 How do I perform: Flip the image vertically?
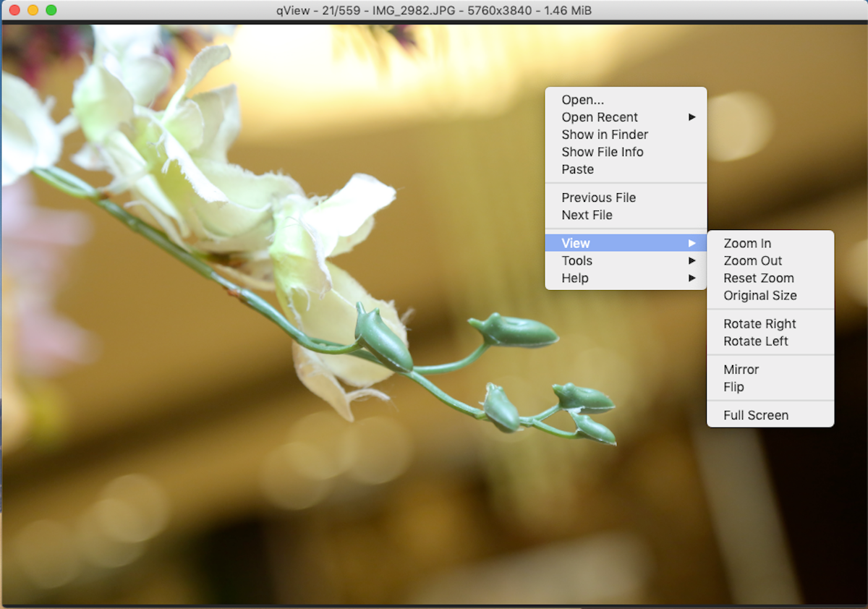733,387
